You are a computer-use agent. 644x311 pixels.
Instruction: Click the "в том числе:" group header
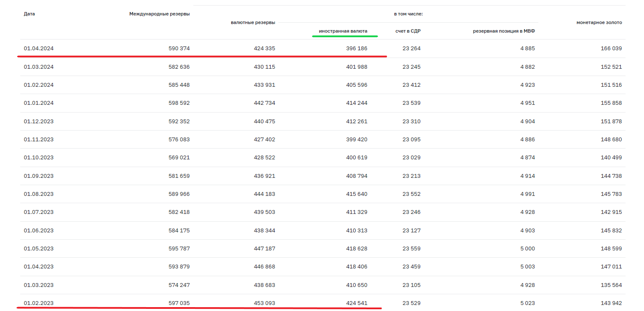click(x=408, y=14)
